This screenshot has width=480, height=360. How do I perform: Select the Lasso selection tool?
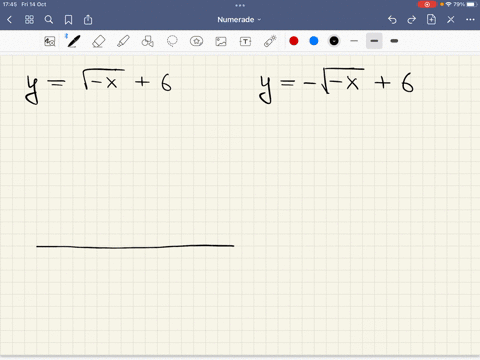(x=172, y=41)
